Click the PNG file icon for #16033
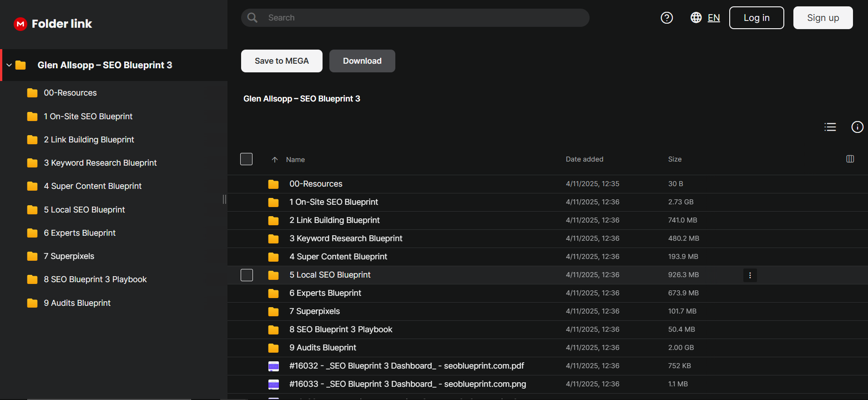The width and height of the screenshot is (868, 400). (x=273, y=385)
